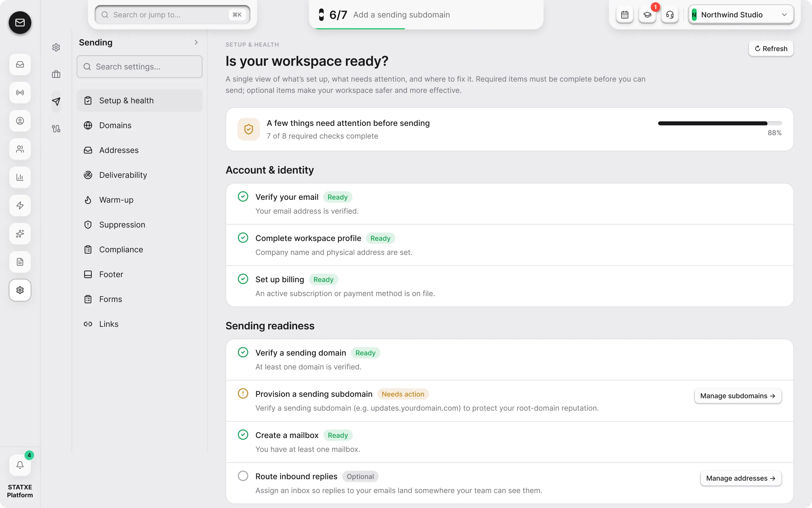Open the bar chart analytics icon
Screen dimensions: 812x508
click(20, 177)
